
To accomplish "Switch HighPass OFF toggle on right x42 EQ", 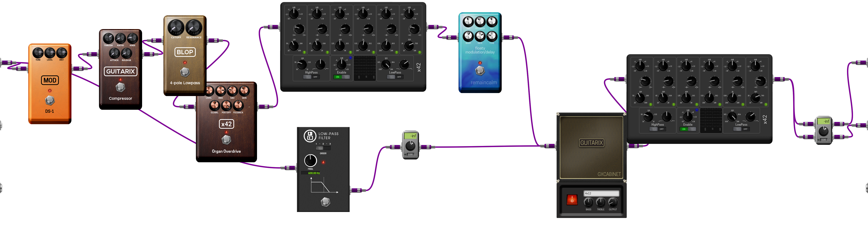I will click(657, 129).
